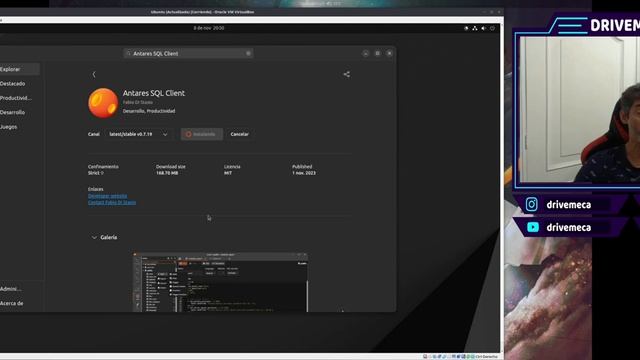Click the Antares SQL Client title heading
Viewport: 640px width, 360px height.
[x=154, y=93]
